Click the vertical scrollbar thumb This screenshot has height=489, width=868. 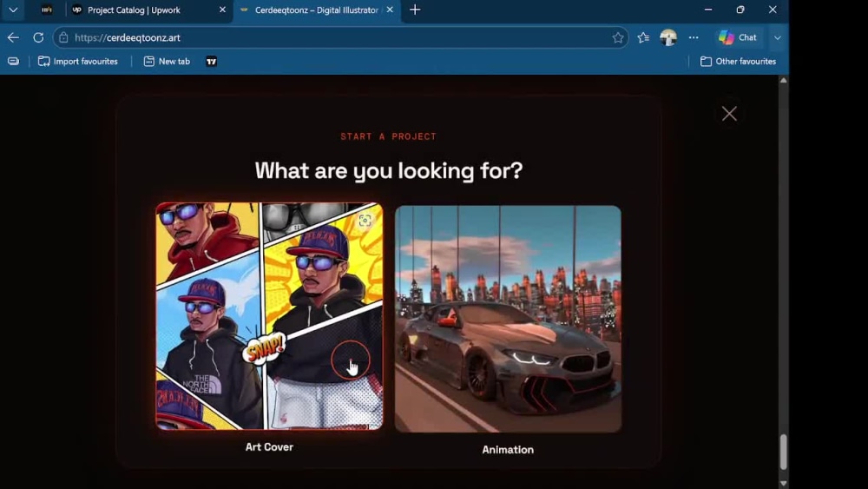coord(783,452)
